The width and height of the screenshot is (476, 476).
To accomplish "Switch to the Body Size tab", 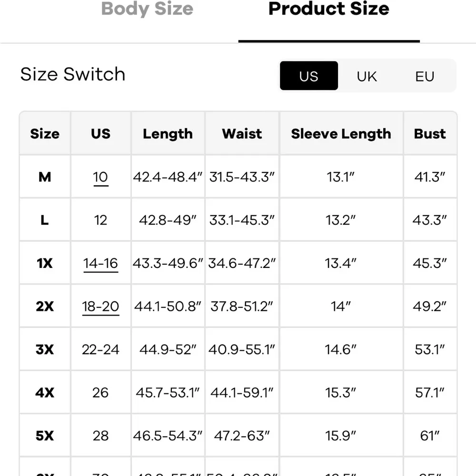I will pos(147,9).
